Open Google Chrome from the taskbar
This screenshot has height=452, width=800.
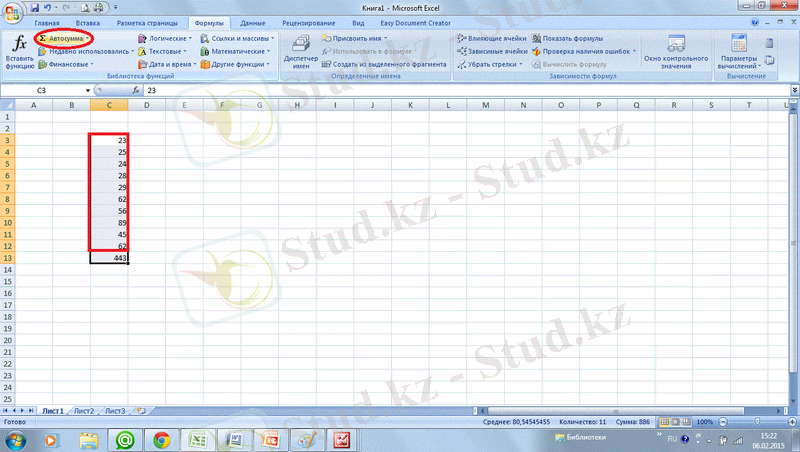[161, 439]
